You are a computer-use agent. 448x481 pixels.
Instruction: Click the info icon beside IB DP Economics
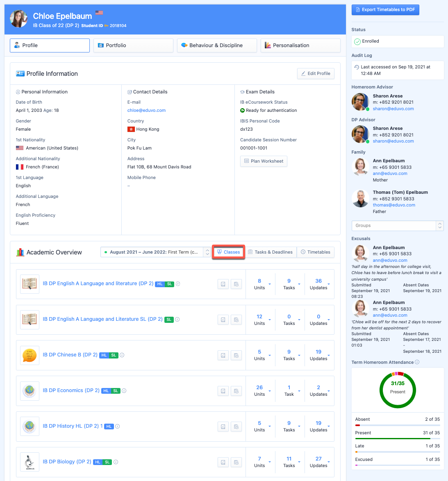124,391
